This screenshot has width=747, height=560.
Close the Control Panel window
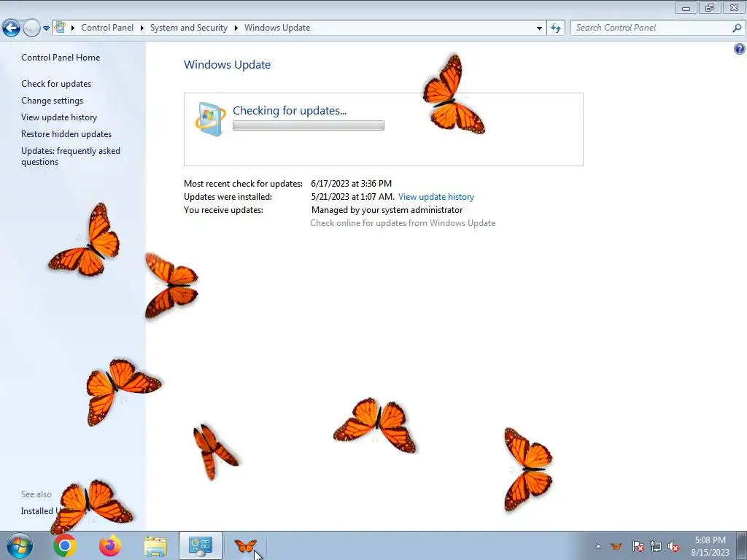(734, 7)
